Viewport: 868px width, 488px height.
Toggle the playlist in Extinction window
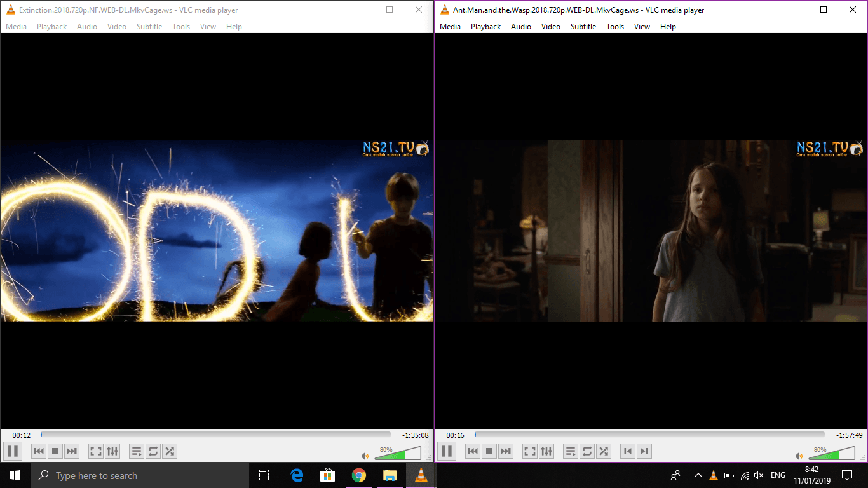coord(137,451)
